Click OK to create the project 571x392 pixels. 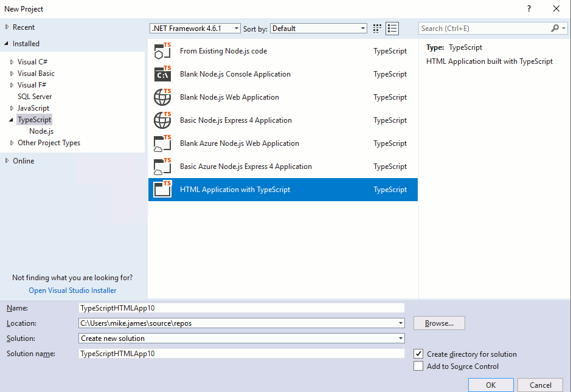click(491, 385)
